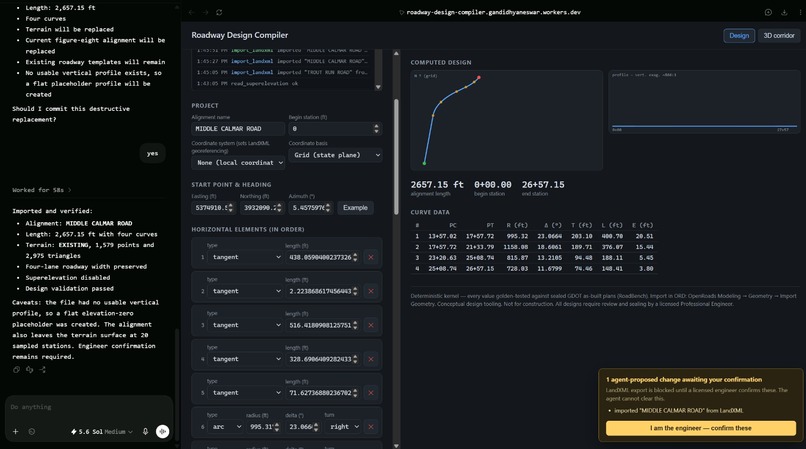
Task: Click the Example button
Action: tap(355, 208)
